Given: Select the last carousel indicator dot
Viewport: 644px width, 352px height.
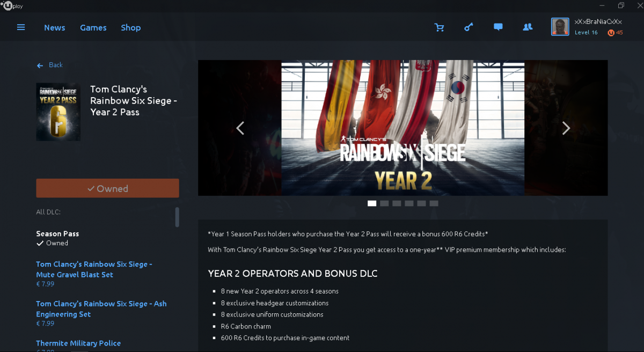Looking at the screenshot, I should tap(434, 203).
